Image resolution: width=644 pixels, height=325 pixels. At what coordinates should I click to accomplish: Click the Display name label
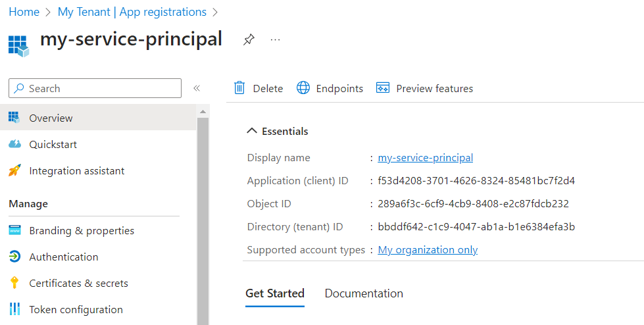click(x=278, y=158)
